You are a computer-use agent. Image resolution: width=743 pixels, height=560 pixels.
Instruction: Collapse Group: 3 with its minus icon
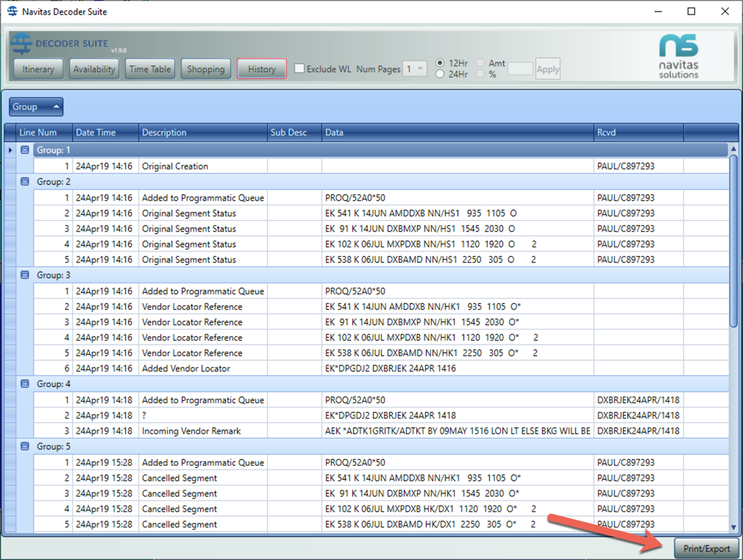tap(25, 275)
